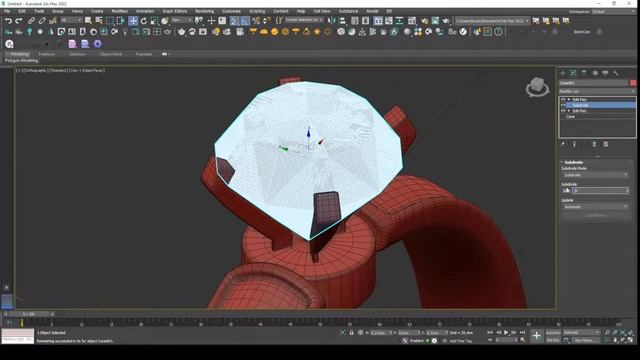Activate the Select Object tool
The image size is (640, 360).
point(88,20)
